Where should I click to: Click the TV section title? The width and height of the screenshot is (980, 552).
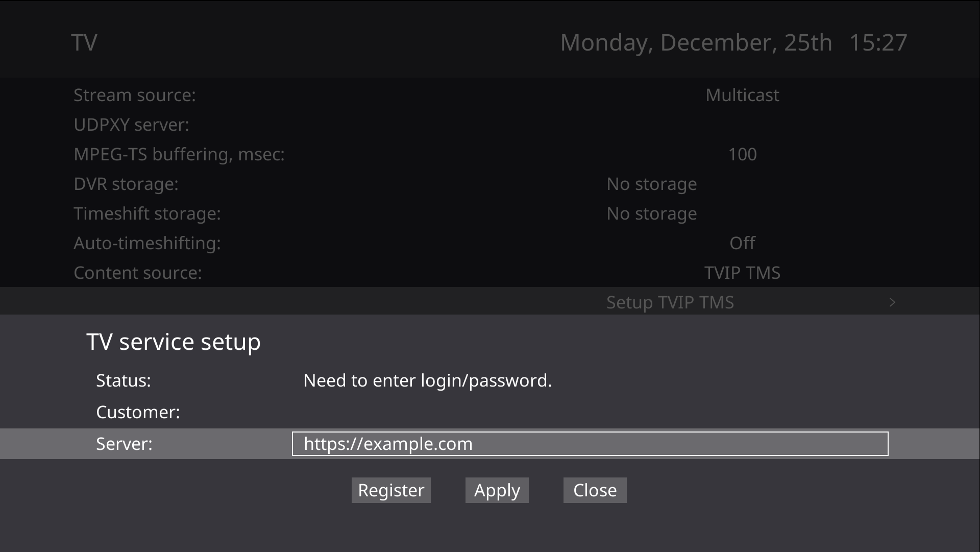coord(84,42)
